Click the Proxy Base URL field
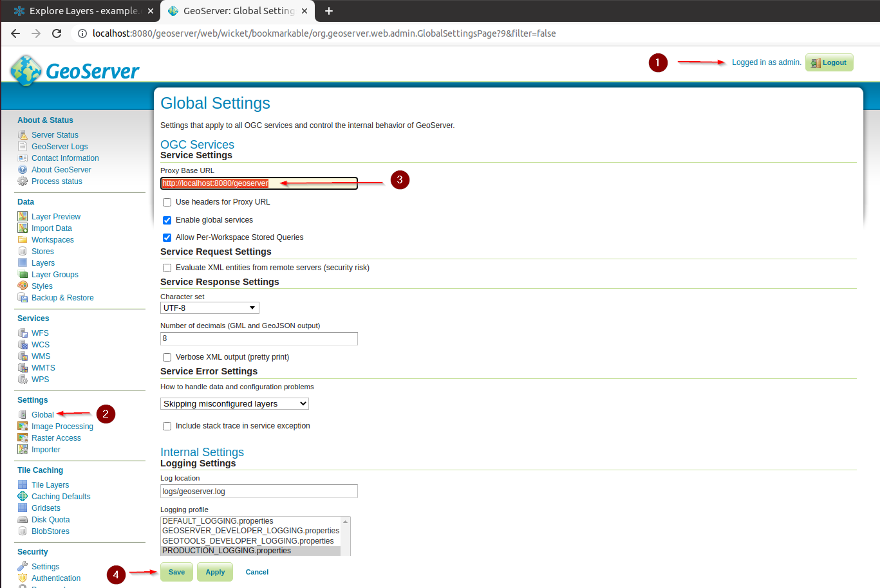This screenshot has width=880, height=588. coord(259,183)
